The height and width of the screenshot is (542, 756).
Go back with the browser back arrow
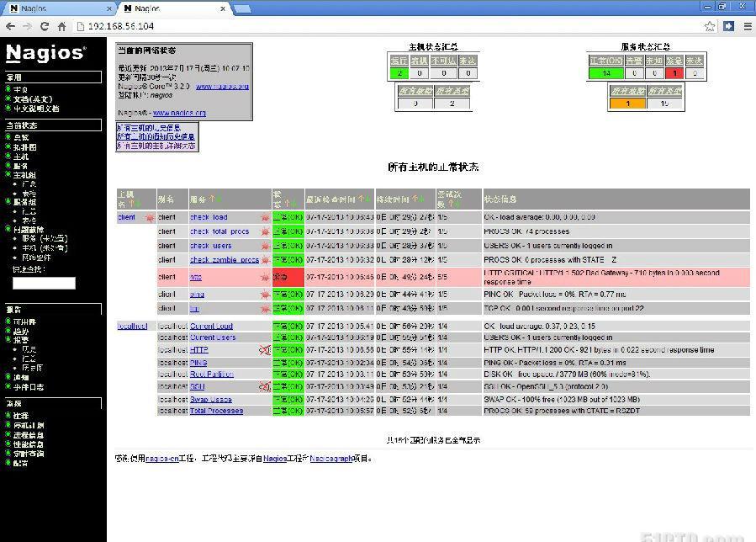point(11,27)
